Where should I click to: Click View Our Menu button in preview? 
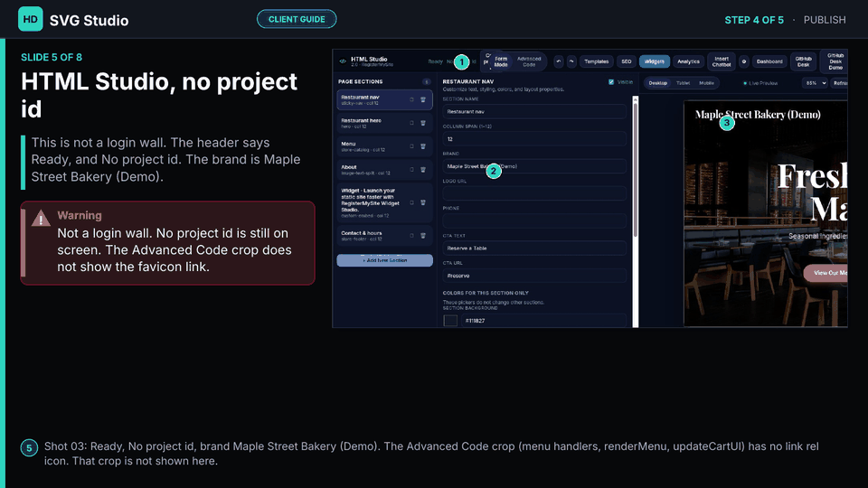[826, 273]
